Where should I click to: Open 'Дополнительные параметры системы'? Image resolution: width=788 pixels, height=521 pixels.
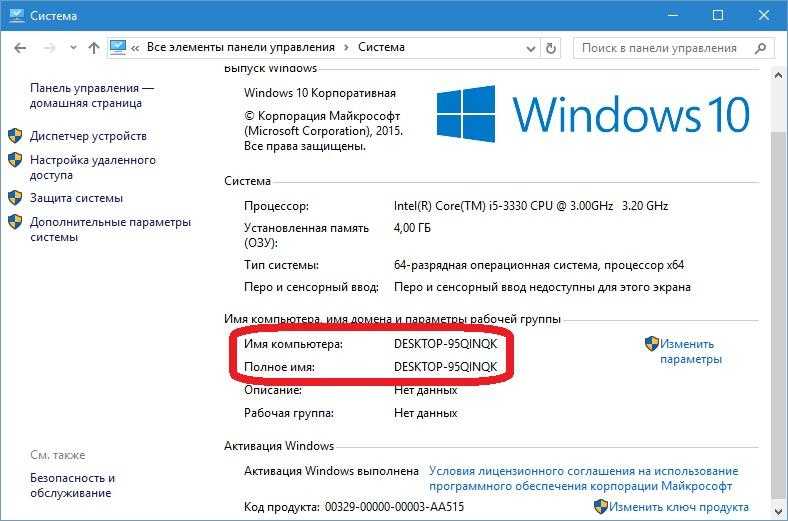(111, 229)
